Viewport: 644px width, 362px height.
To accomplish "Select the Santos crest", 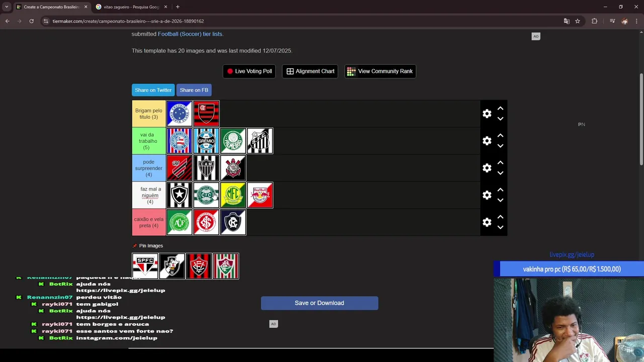I will [x=260, y=141].
